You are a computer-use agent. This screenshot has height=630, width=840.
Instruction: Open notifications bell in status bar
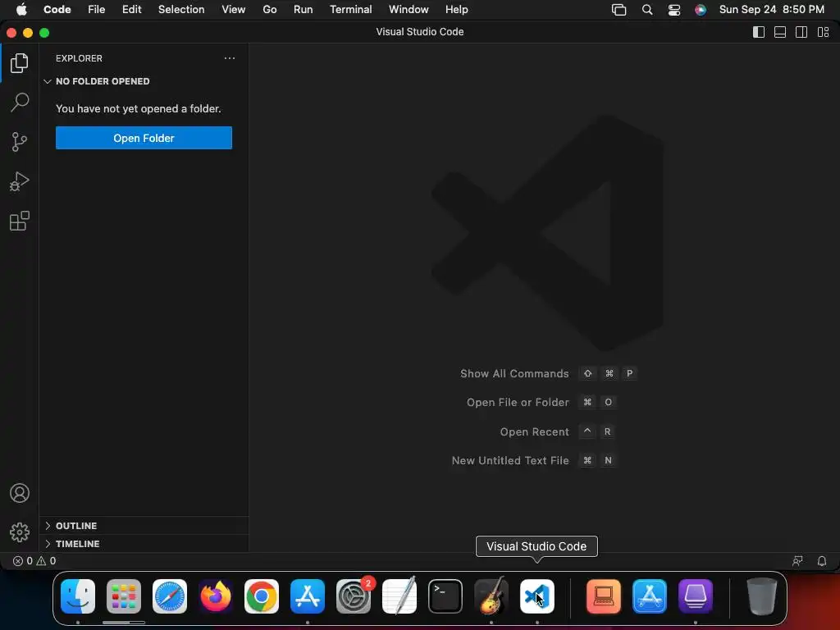point(822,561)
